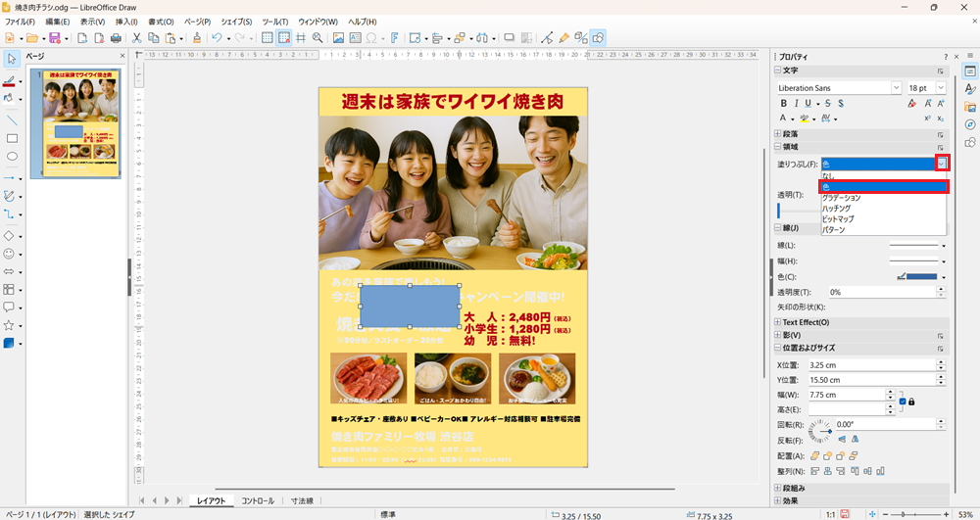
Task: Select the Ellipse drawing tool
Action: tap(11, 156)
